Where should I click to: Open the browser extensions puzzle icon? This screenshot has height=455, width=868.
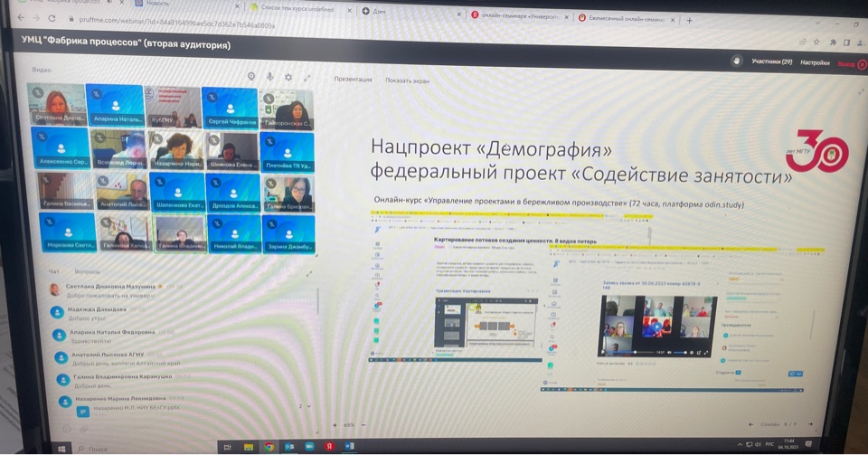coord(833,43)
